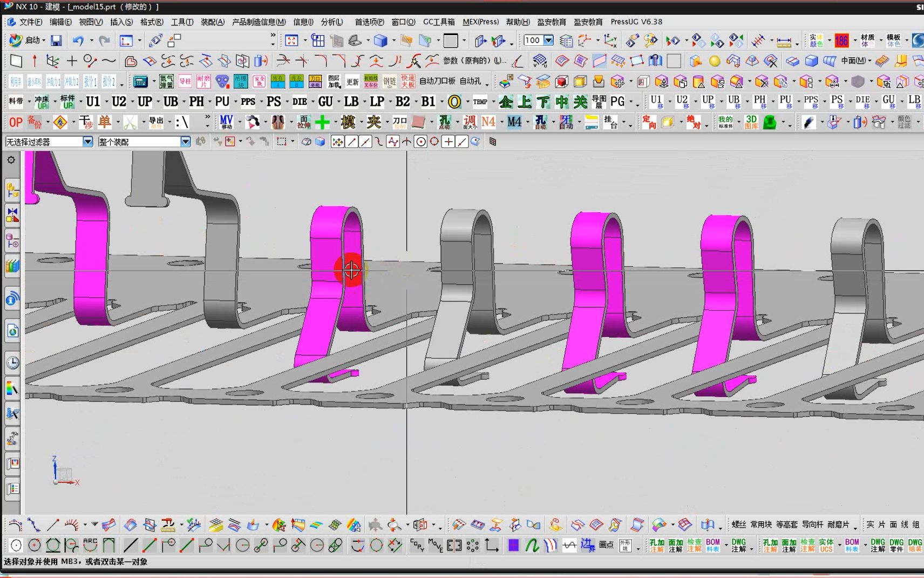924x578 pixels.
Task: Open the 文件(F) menu
Action: [31, 22]
